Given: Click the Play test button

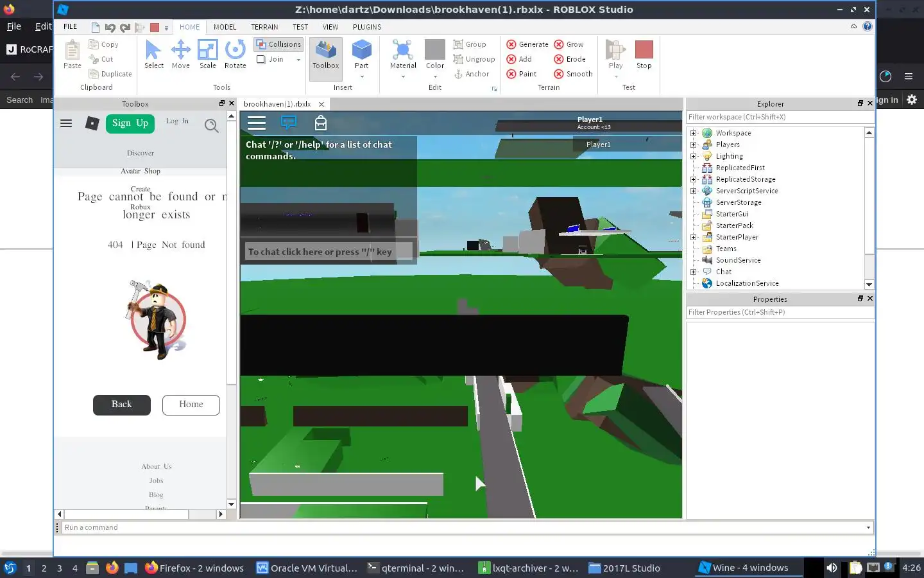Looking at the screenshot, I should click(615, 55).
